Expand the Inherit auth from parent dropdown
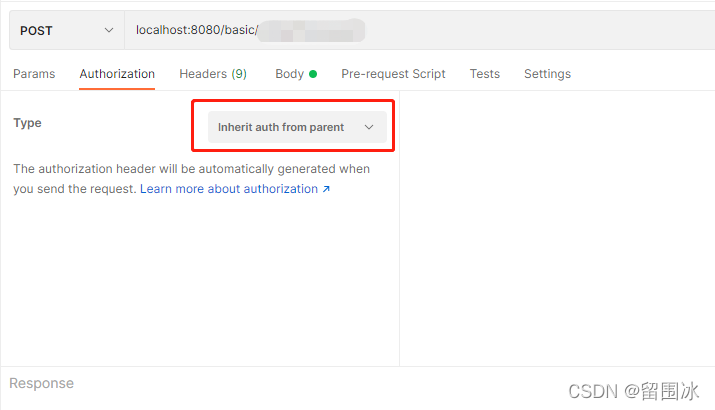The image size is (715, 410). [x=297, y=127]
